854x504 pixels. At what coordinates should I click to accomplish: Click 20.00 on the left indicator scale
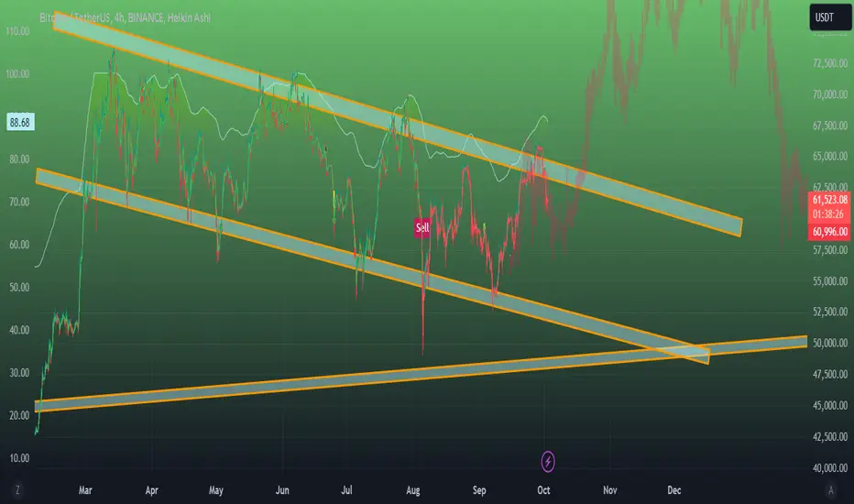point(19,415)
